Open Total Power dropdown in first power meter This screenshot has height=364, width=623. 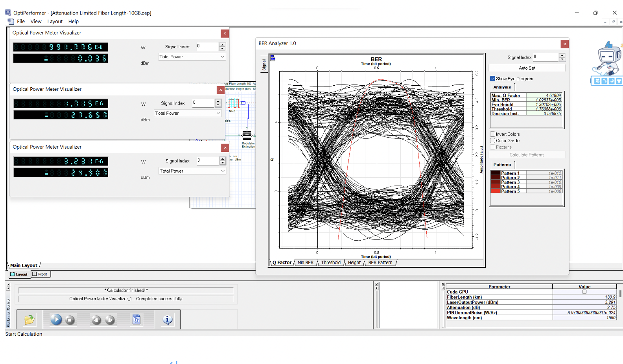point(192,57)
